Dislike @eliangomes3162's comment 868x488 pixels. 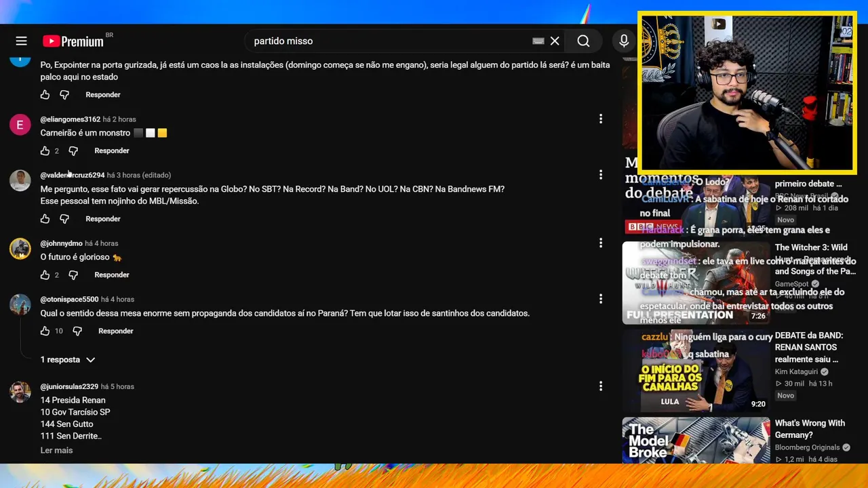(73, 151)
